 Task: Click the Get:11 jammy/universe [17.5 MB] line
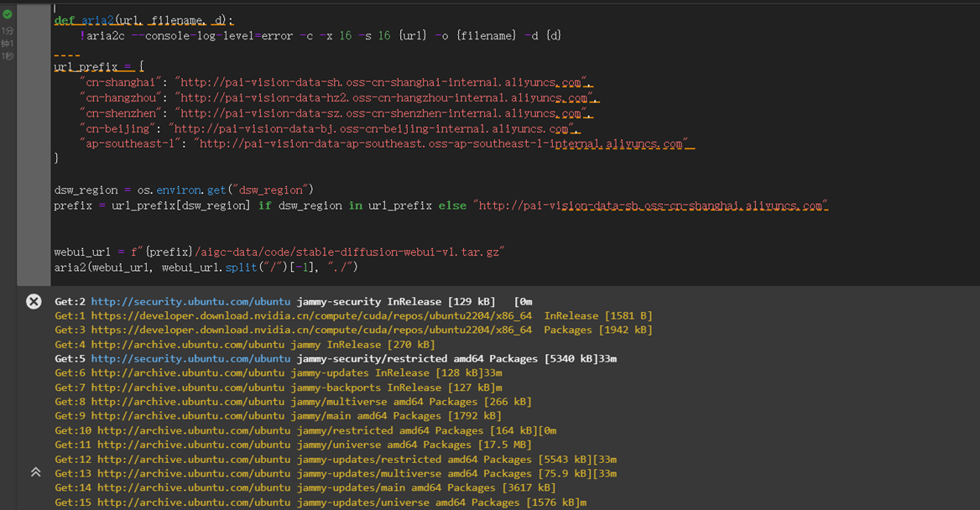pos(293,445)
